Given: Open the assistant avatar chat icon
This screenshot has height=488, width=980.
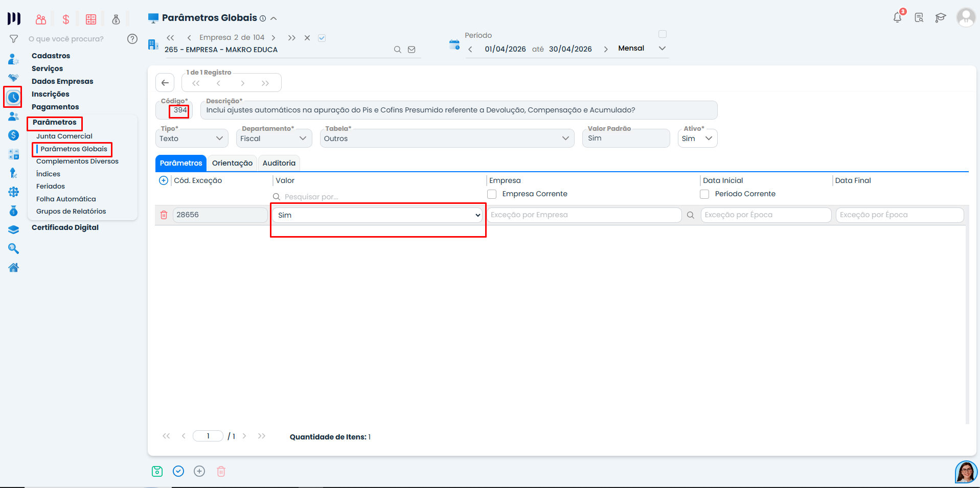Looking at the screenshot, I should tap(966, 472).
